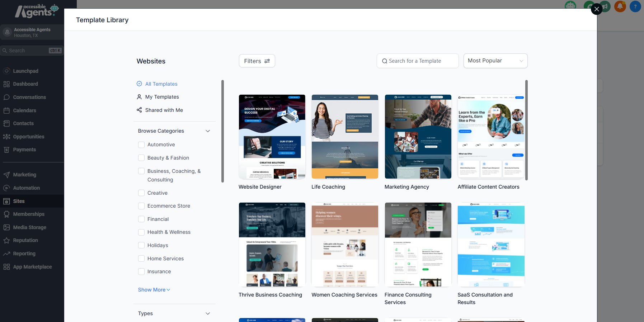Open the Website Designer template title
Screen dimensions: 644x322
click(x=260, y=187)
